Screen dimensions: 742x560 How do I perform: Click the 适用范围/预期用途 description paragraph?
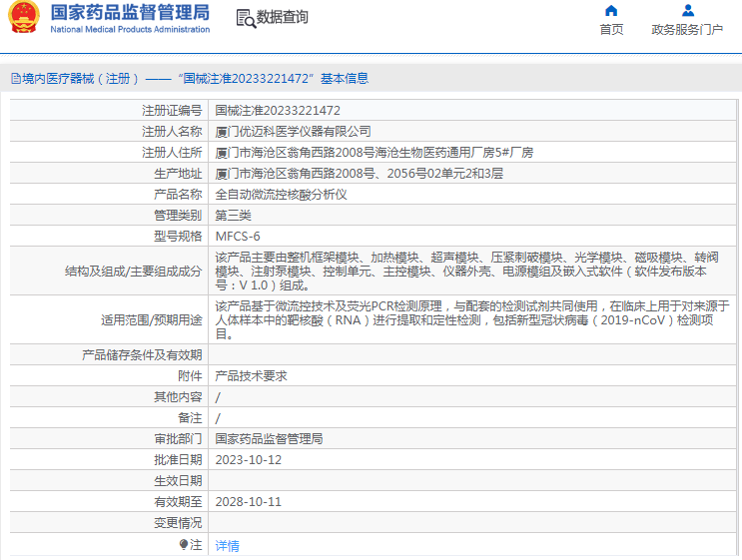[472, 320]
